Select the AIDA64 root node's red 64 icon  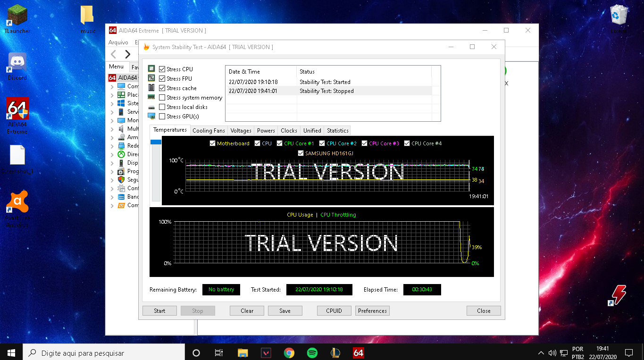tap(112, 78)
